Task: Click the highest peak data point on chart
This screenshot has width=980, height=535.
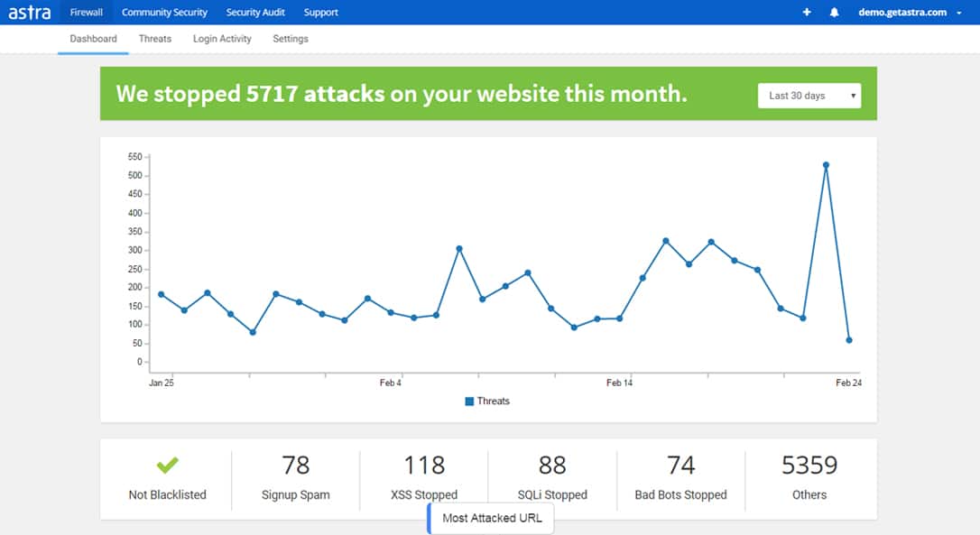Action: [826, 165]
